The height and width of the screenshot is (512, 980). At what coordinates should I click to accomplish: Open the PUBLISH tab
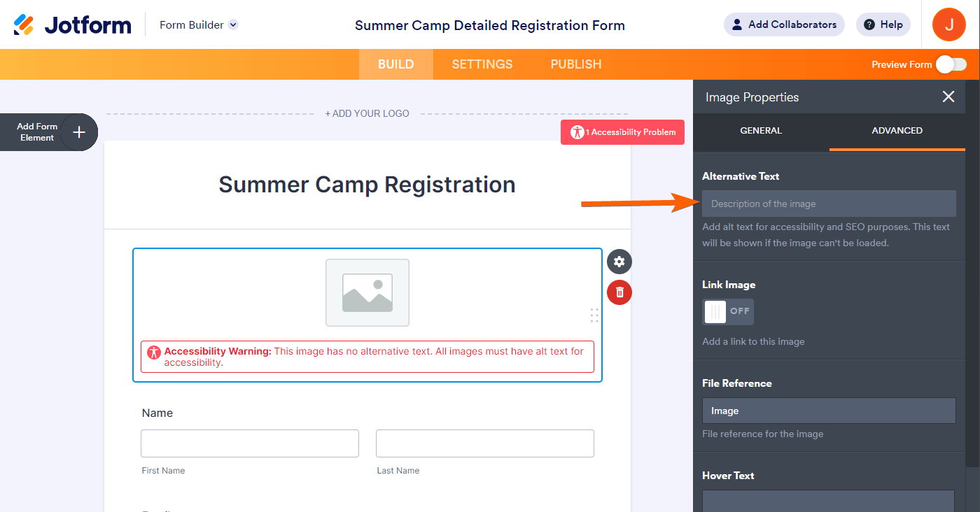[x=576, y=64]
